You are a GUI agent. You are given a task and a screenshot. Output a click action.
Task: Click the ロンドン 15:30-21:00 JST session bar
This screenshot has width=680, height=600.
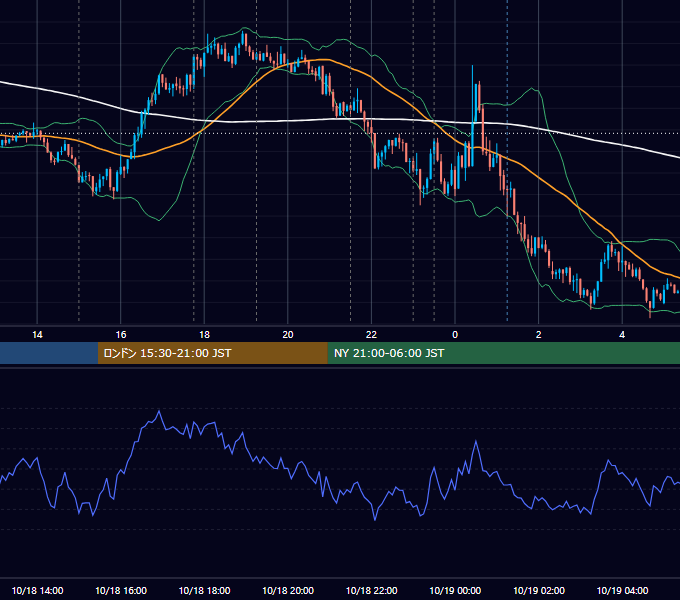point(212,353)
